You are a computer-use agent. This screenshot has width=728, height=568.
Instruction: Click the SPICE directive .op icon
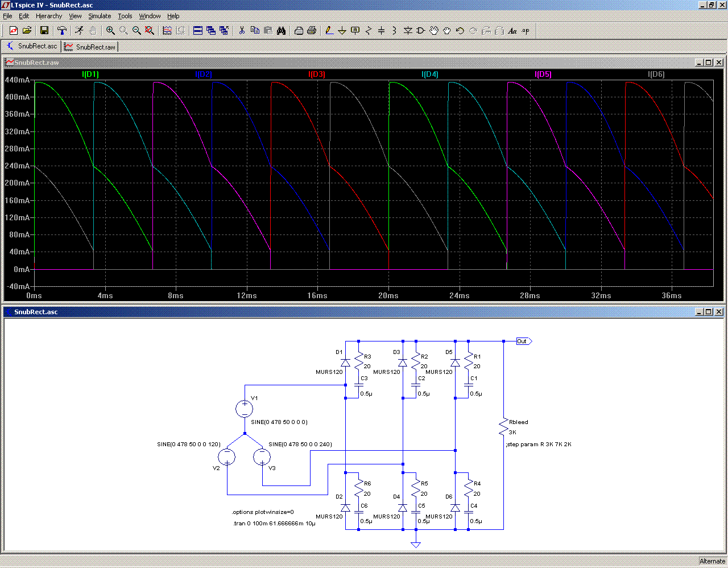[526, 31]
